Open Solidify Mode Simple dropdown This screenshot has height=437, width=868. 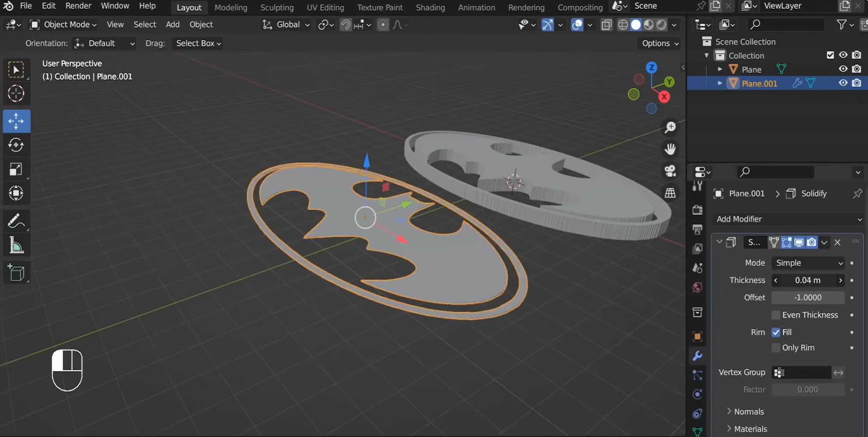click(x=808, y=263)
